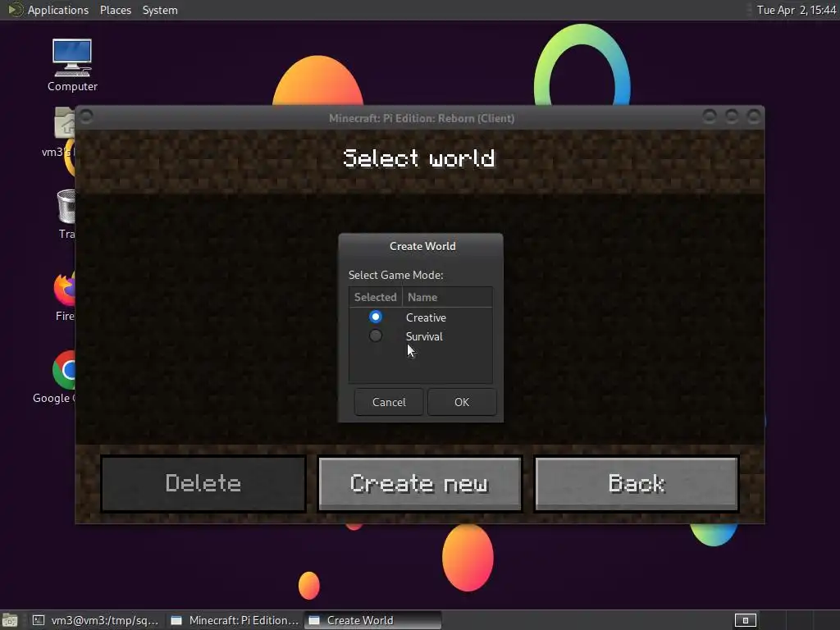Open the Trash desktop icon

pos(66,214)
